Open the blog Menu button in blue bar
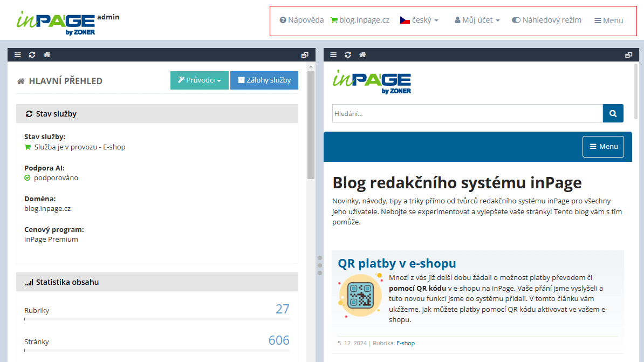 (x=603, y=147)
